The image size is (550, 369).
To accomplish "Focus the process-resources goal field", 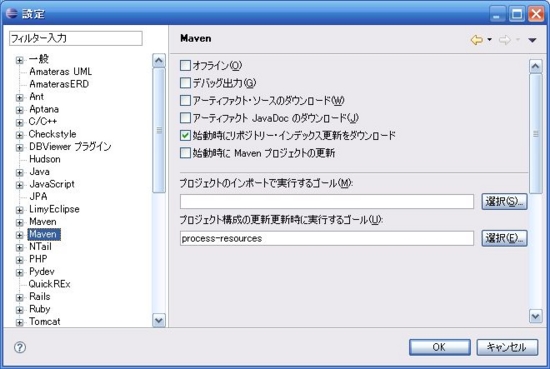I will 327,239.
